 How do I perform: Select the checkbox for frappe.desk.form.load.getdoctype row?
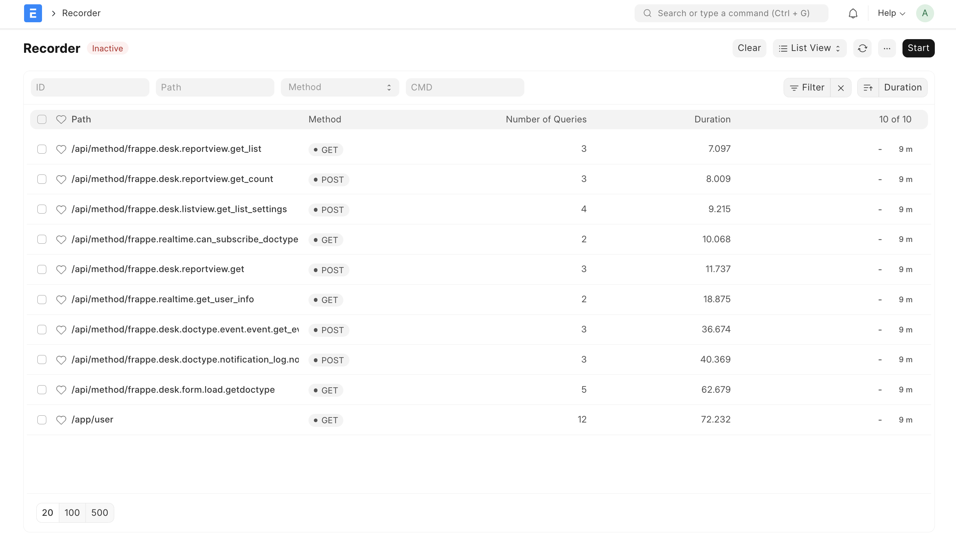pos(42,390)
